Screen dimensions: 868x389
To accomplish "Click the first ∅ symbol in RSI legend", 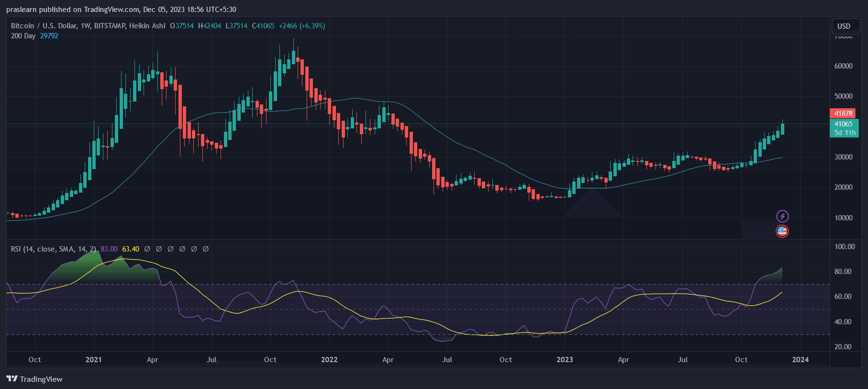I will [147, 249].
